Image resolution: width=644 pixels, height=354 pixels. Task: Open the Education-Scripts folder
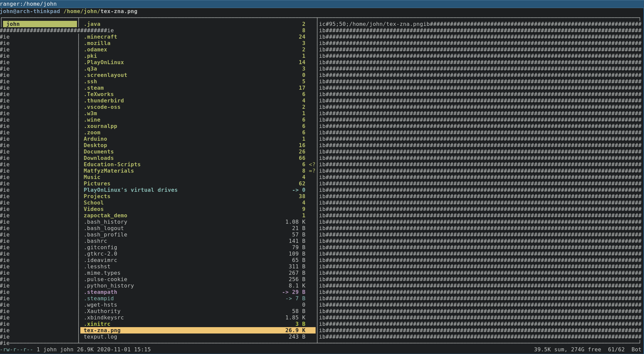click(198, 164)
